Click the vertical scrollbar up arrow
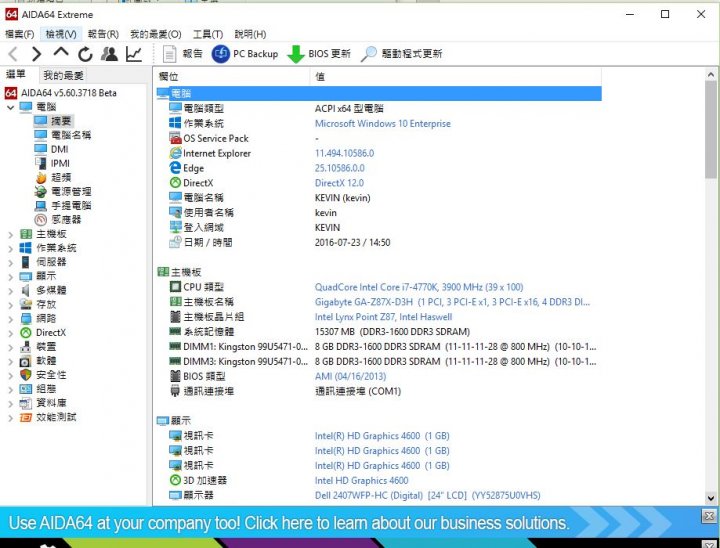Viewport: 720px width, 548px height. click(711, 74)
